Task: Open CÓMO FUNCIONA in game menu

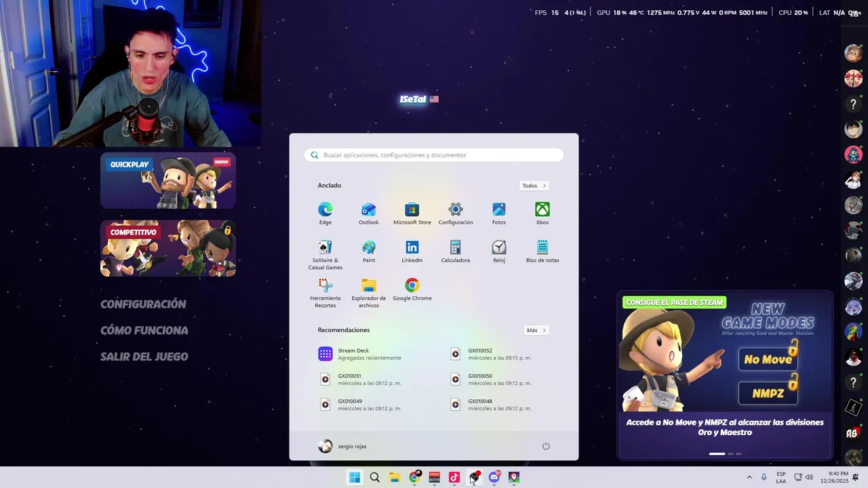Action: (x=144, y=331)
